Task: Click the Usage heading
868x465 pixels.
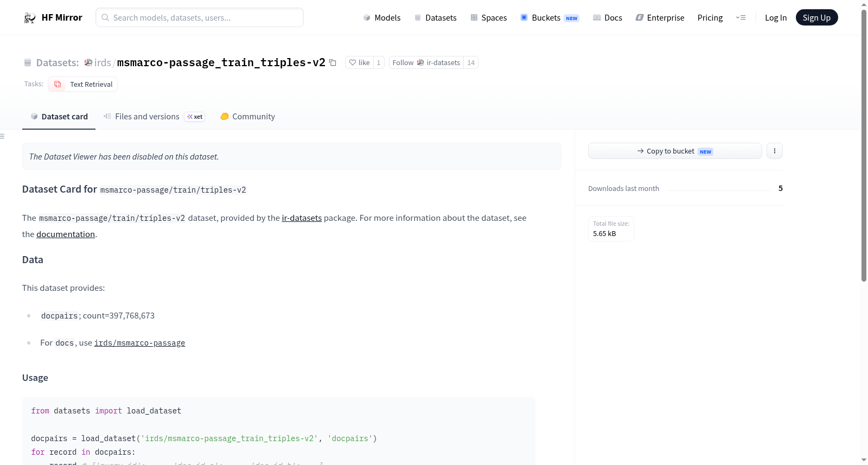Action: 35,378
